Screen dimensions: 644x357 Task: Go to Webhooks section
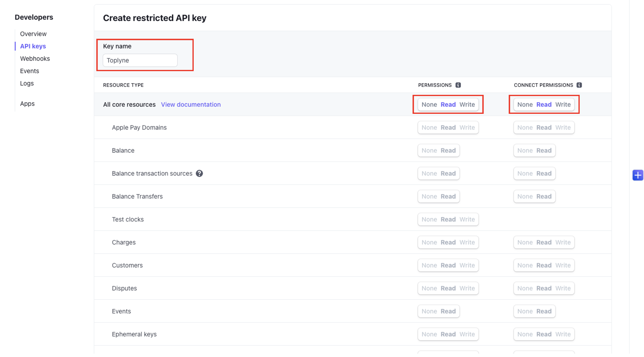pos(35,59)
